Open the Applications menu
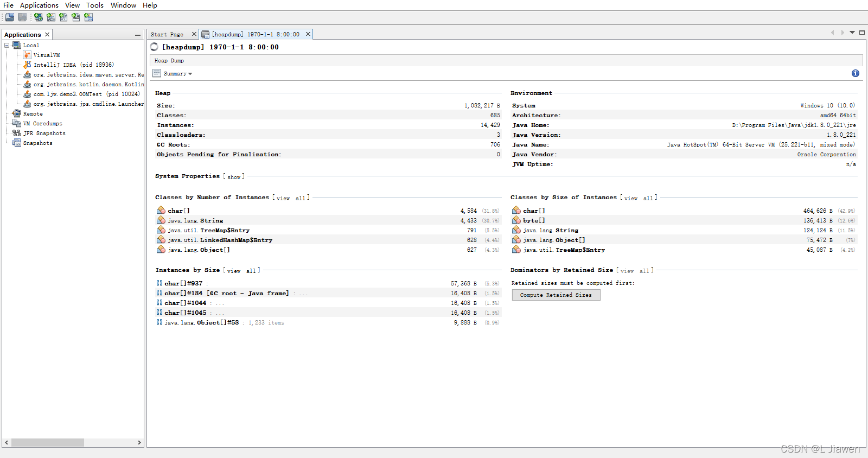This screenshot has width=868, height=458. click(39, 5)
